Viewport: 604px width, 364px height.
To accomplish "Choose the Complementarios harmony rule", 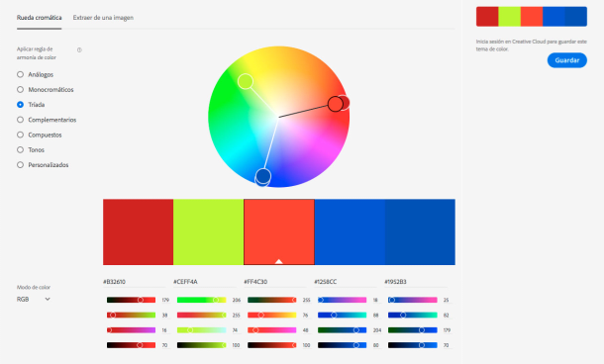I will (x=47, y=120).
